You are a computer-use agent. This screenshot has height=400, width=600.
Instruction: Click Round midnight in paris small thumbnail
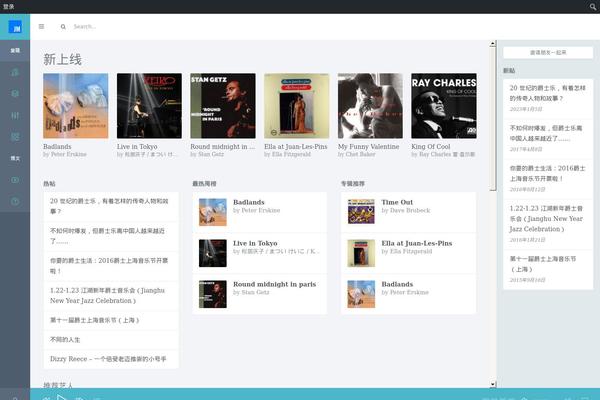213,294
